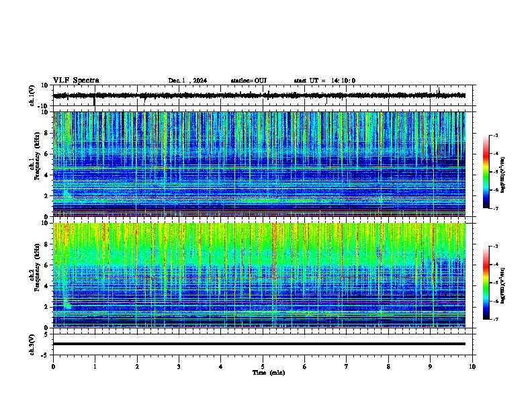Click the ch.1 spectrogram color scale bar
532x411 pixels.
(x=486, y=172)
